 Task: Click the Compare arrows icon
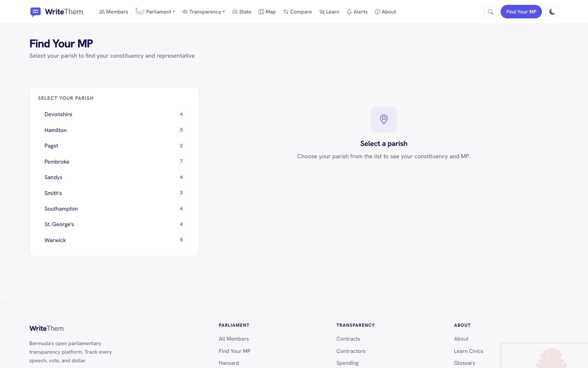tap(286, 12)
